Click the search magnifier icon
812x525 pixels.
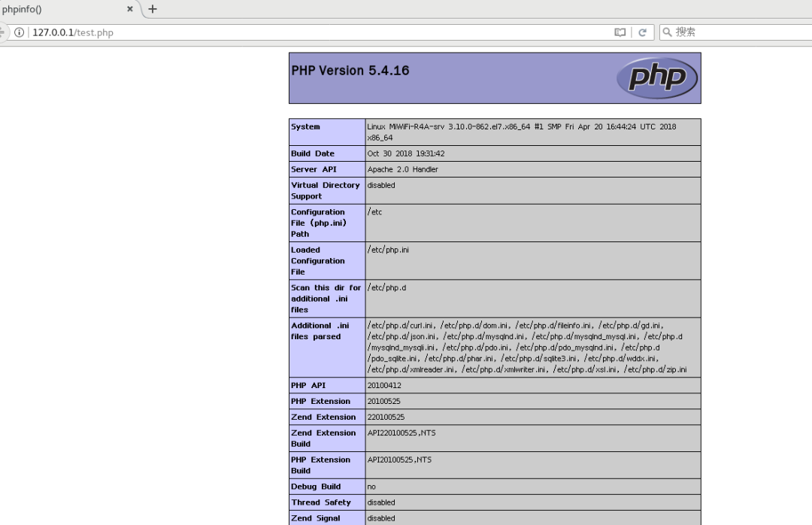[x=668, y=32]
